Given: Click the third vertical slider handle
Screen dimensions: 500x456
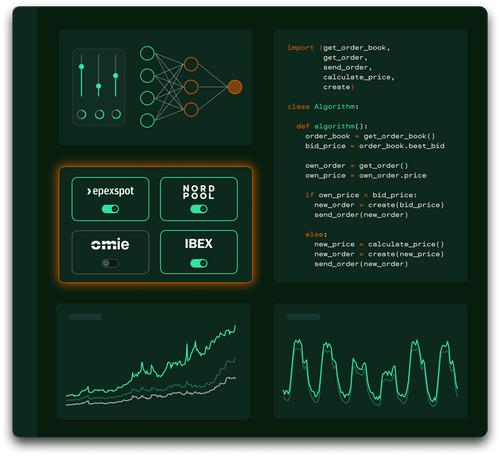Looking at the screenshot, I should point(116,76).
